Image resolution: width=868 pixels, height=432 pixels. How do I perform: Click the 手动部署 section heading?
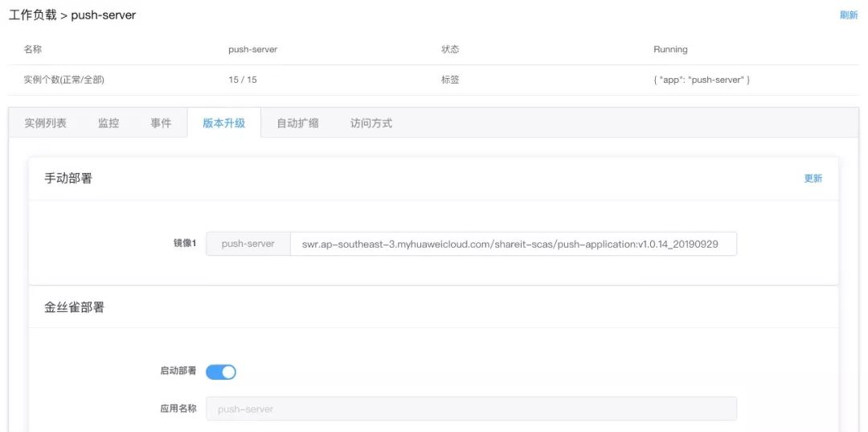[x=68, y=179]
